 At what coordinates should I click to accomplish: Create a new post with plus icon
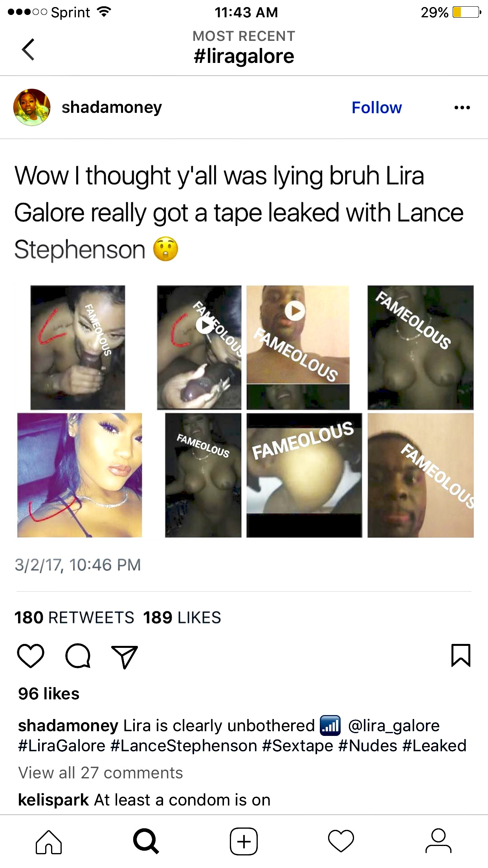pyautogui.click(x=244, y=842)
